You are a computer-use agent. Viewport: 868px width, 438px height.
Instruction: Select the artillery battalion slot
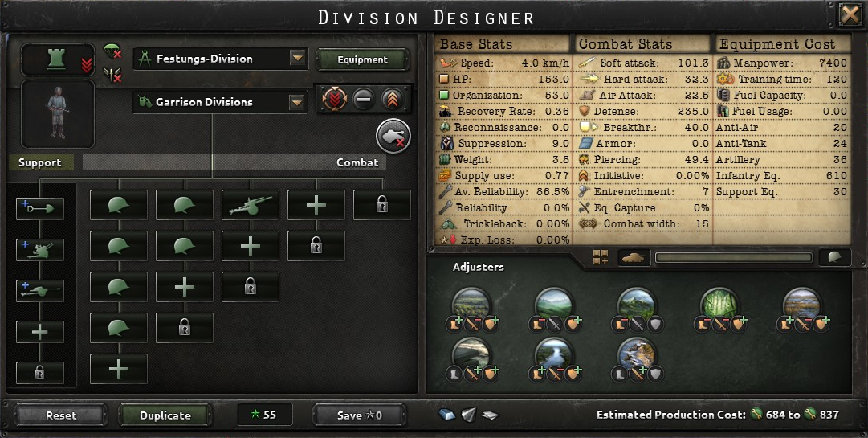(251, 205)
